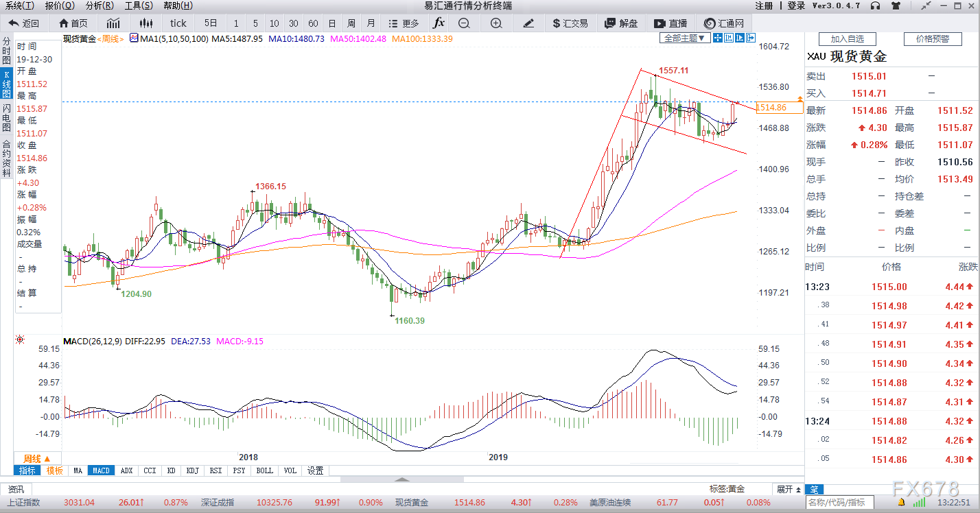This screenshot has height=513, width=980.
Task: Select the 模板 template tab
Action: 55,470
